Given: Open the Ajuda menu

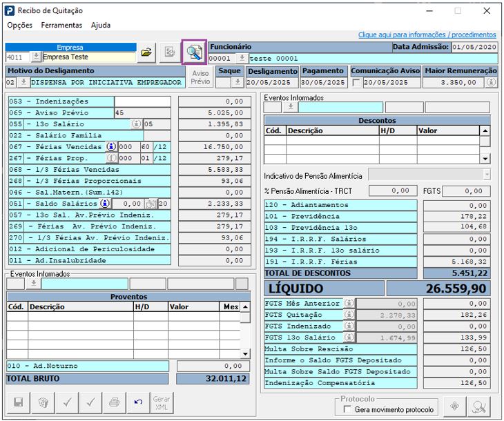Looking at the screenshot, I should coord(101,25).
